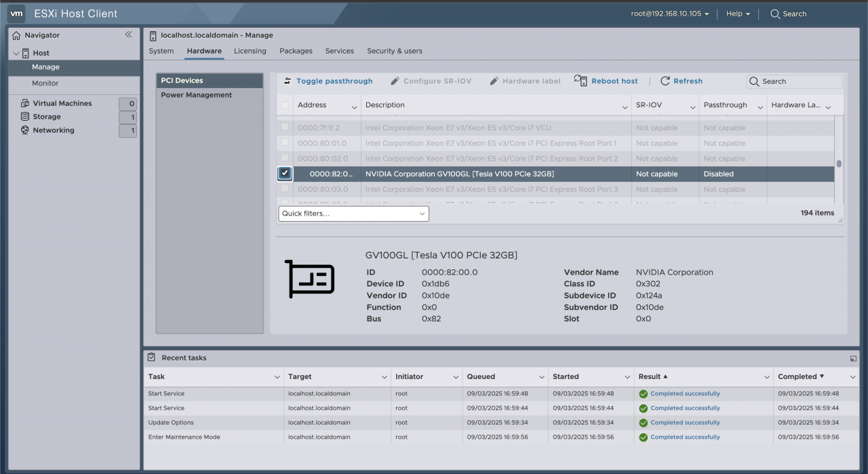The image size is (868, 474).
Task: Click the Networking globe icon in navigator
Action: [x=25, y=130]
